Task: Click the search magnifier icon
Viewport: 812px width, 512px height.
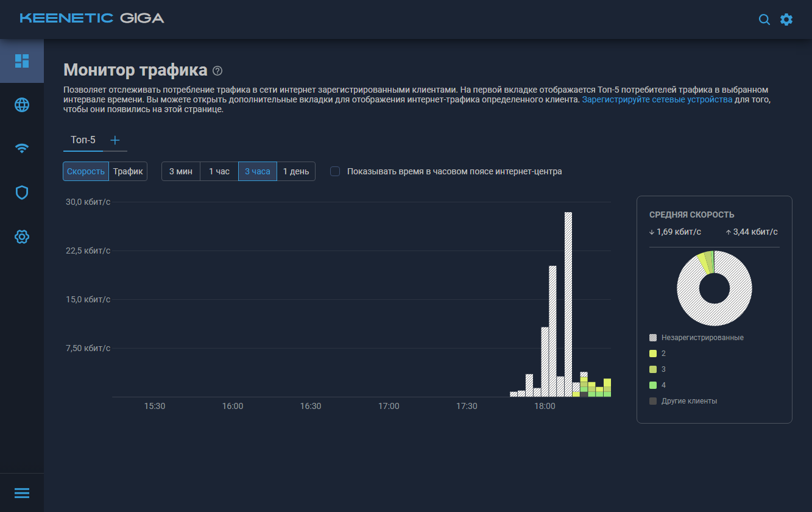Action: pyautogui.click(x=764, y=20)
